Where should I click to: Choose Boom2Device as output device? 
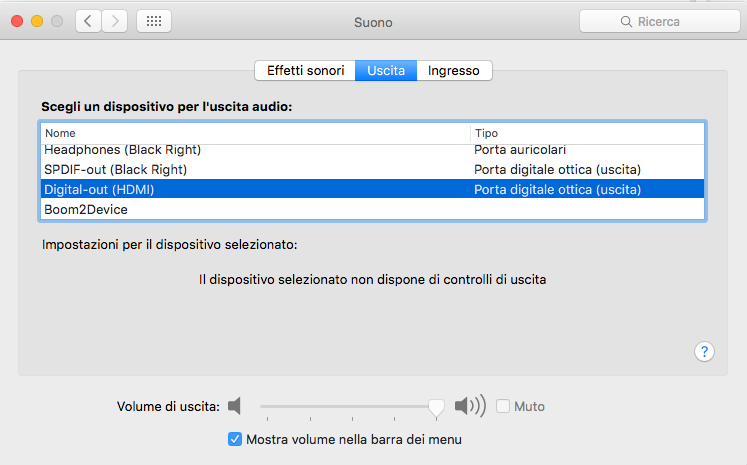pyautogui.click(x=86, y=210)
